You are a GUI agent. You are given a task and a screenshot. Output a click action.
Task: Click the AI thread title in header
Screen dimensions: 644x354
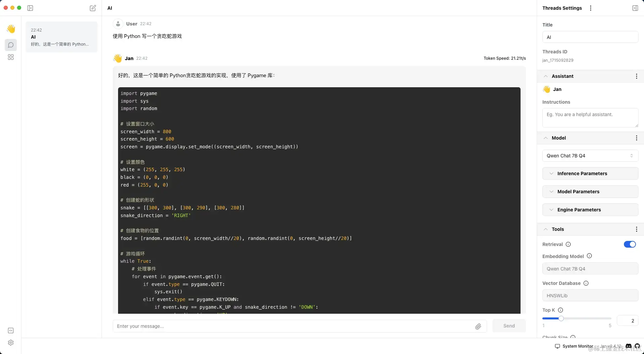point(110,8)
